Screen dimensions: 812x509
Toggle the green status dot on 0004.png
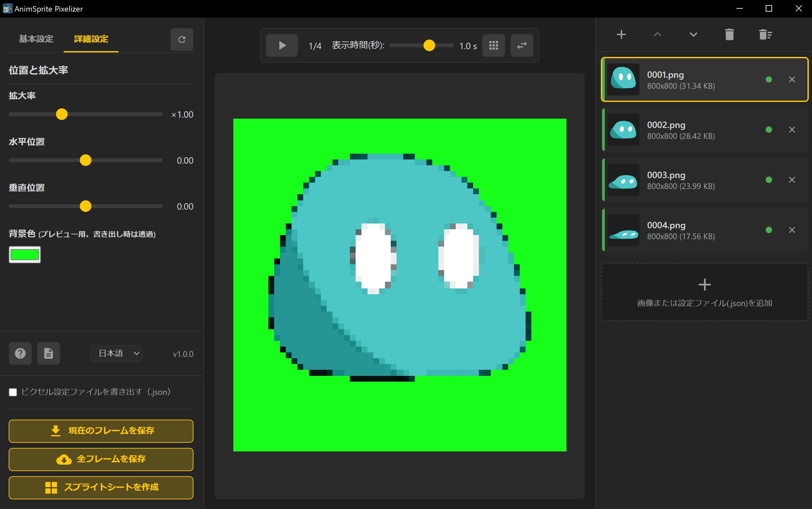[769, 230]
